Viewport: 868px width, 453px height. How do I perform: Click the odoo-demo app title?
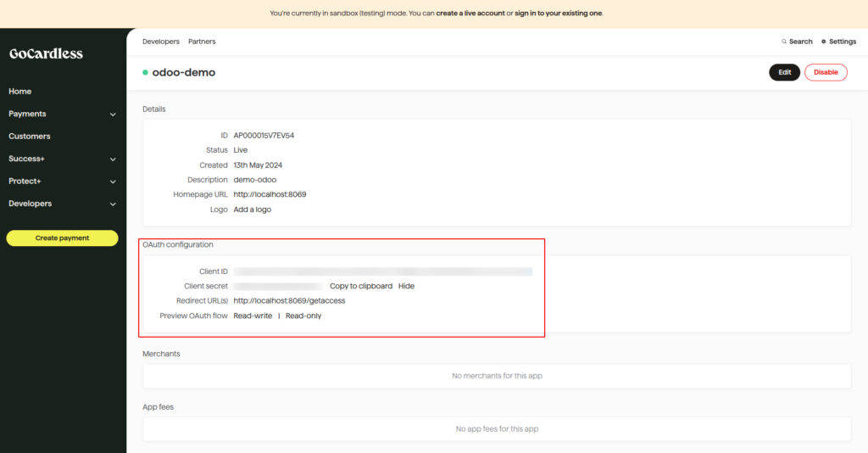(x=184, y=73)
